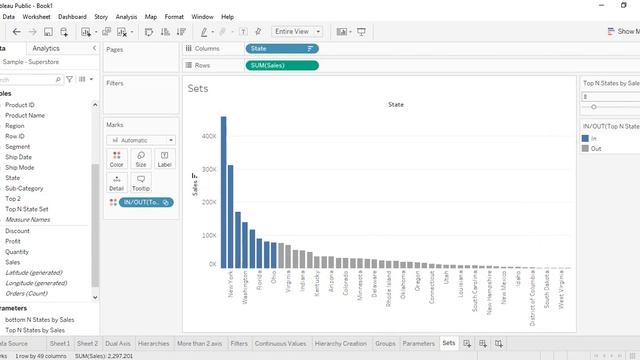Click the New Worksheet tab icon at bottom

[x=467, y=344]
